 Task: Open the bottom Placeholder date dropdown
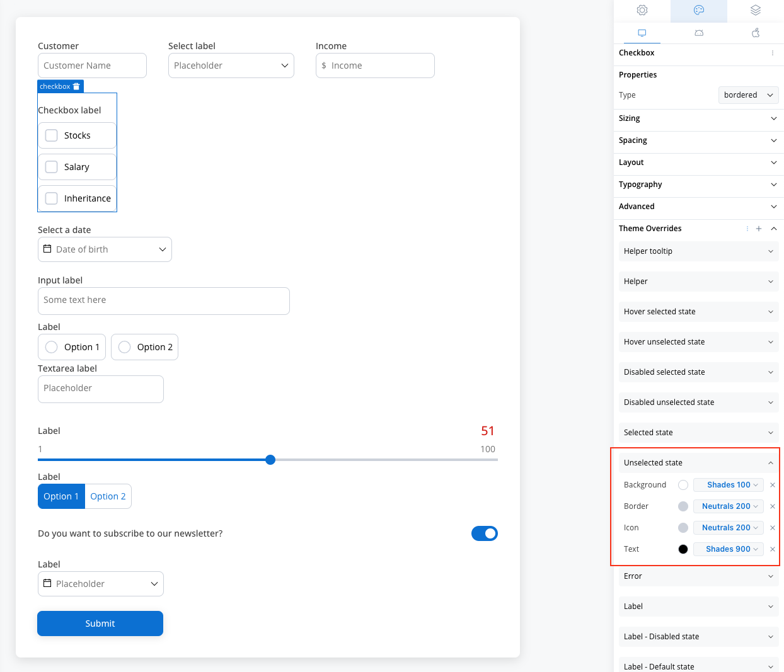[101, 584]
